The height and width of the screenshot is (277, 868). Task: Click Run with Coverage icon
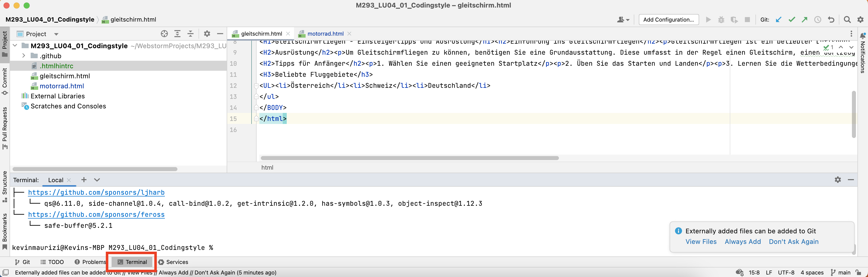pos(734,20)
